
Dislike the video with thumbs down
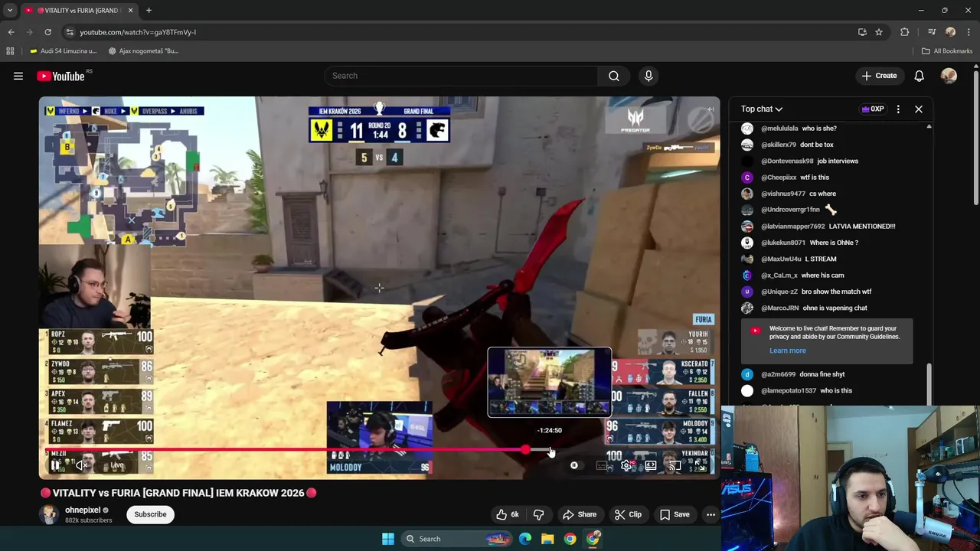[x=539, y=514]
